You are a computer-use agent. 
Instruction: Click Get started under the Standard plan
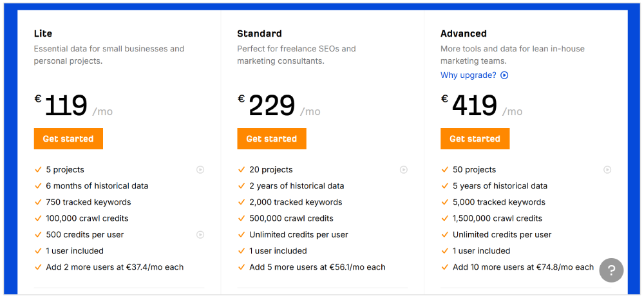click(272, 139)
